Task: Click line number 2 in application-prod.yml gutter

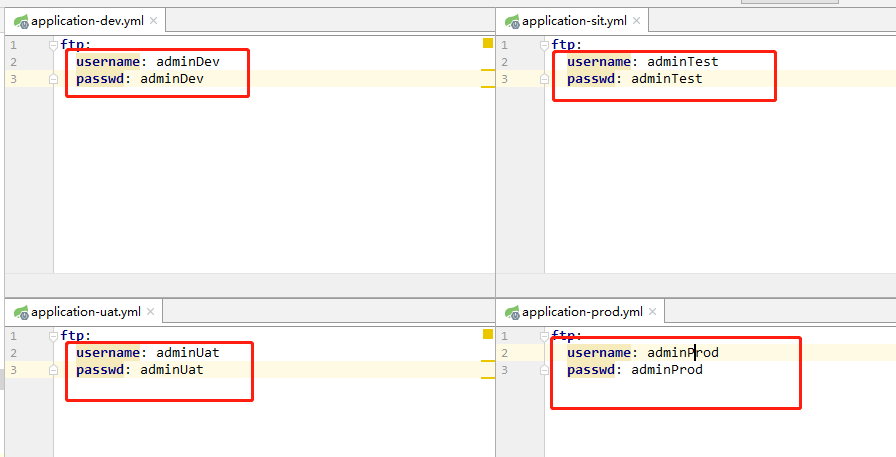Action: (x=504, y=353)
